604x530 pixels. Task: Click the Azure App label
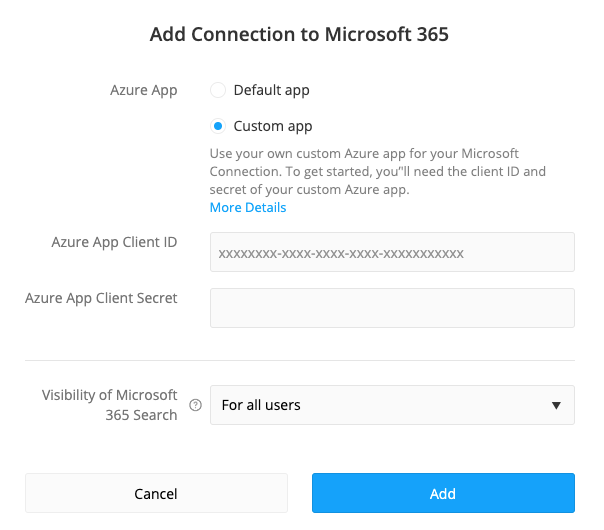(143, 90)
